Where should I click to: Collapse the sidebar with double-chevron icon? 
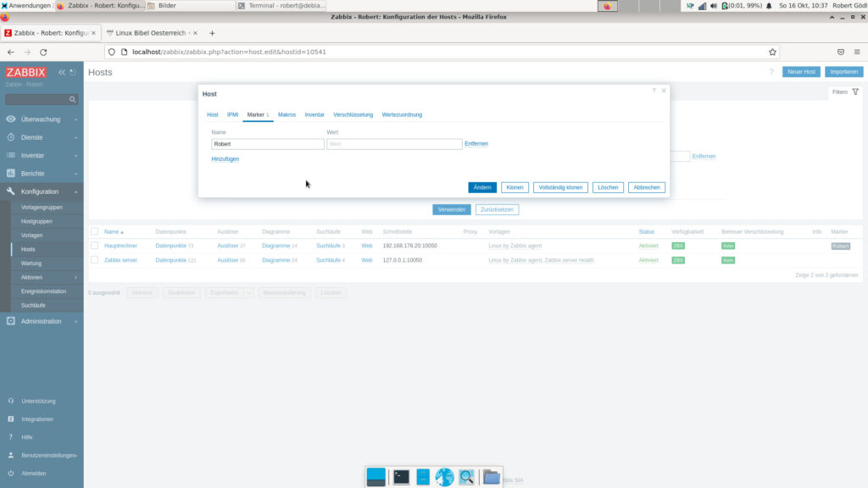tap(62, 73)
